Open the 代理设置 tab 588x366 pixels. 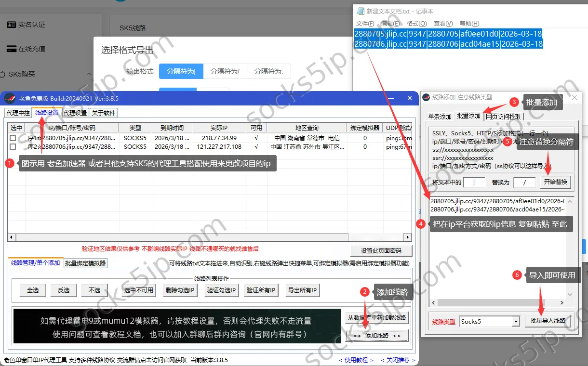(75, 113)
